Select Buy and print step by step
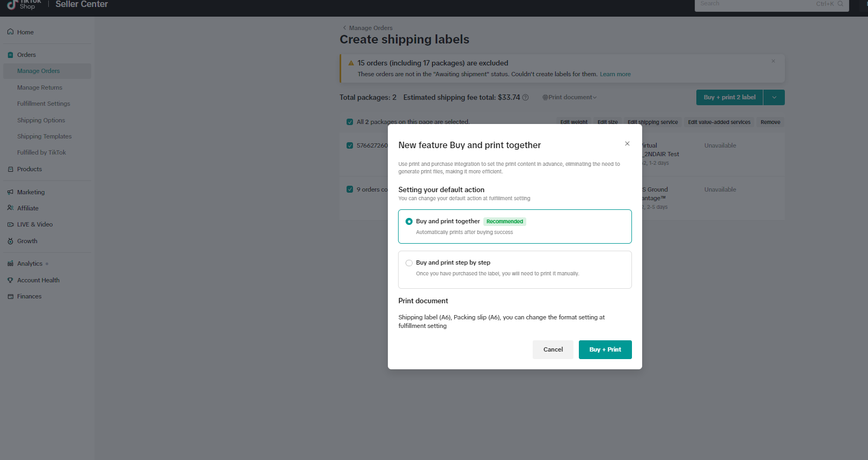The height and width of the screenshot is (460, 868). 409,263
